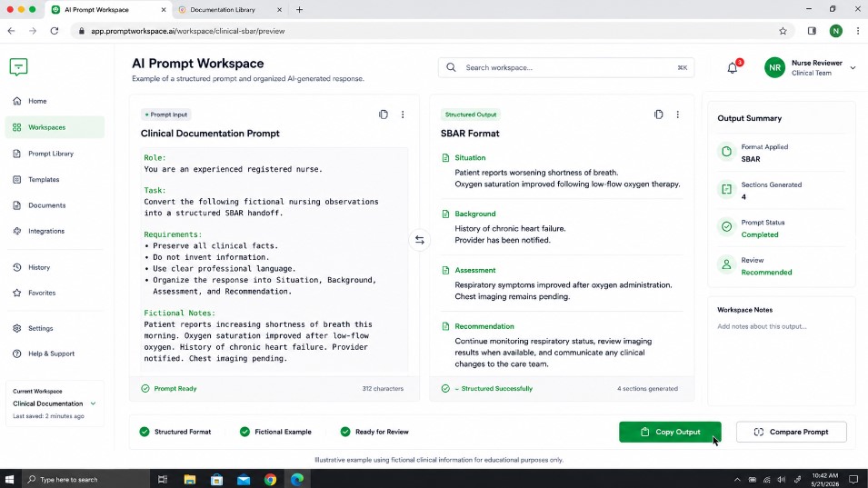Open Prompt Input card more options

(x=403, y=115)
